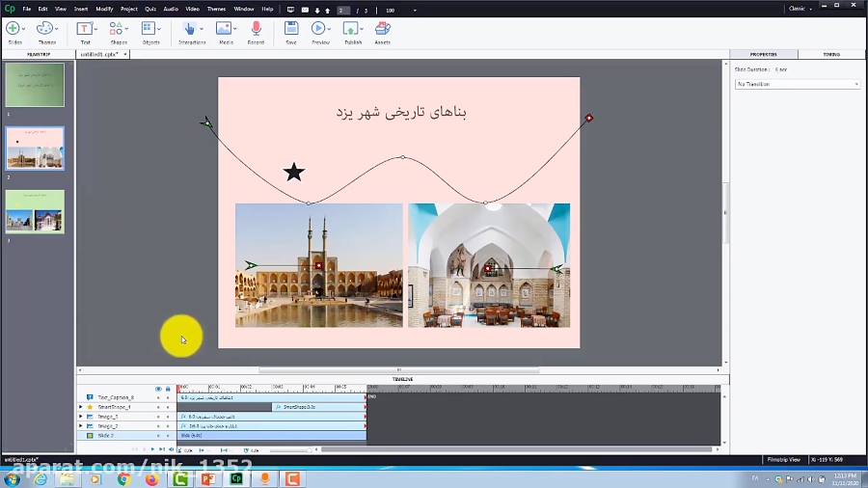Open the Assets icon
The width and height of the screenshot is (868, 488).
coord(383,28)
